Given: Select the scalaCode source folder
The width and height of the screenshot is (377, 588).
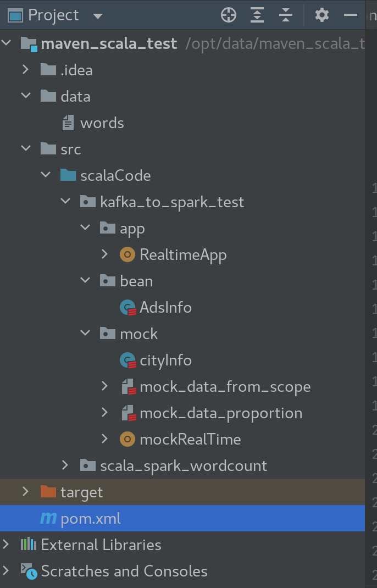Looking at the screenshot, I should 115,175.
